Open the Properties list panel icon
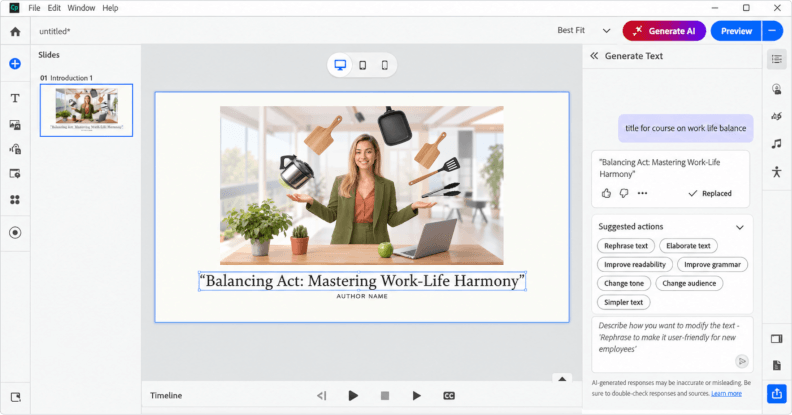 tap(777, 59)
